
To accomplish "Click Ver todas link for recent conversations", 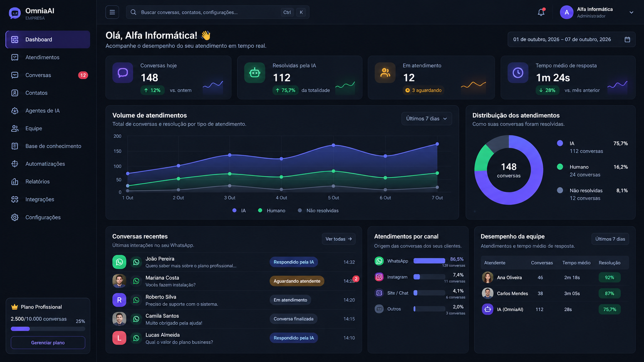I will click(339, 239).
